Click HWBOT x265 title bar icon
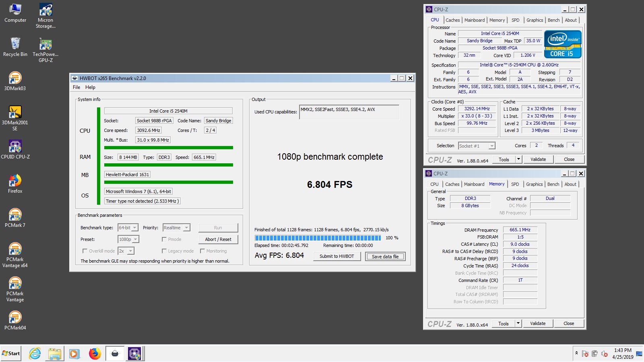Screen dimensions: 644x362 74,78
